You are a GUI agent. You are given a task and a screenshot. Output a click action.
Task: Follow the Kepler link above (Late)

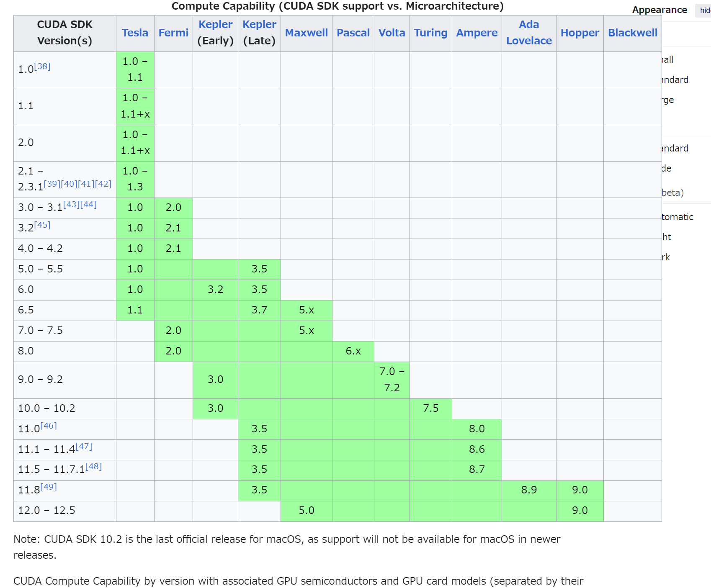(259, 24)
